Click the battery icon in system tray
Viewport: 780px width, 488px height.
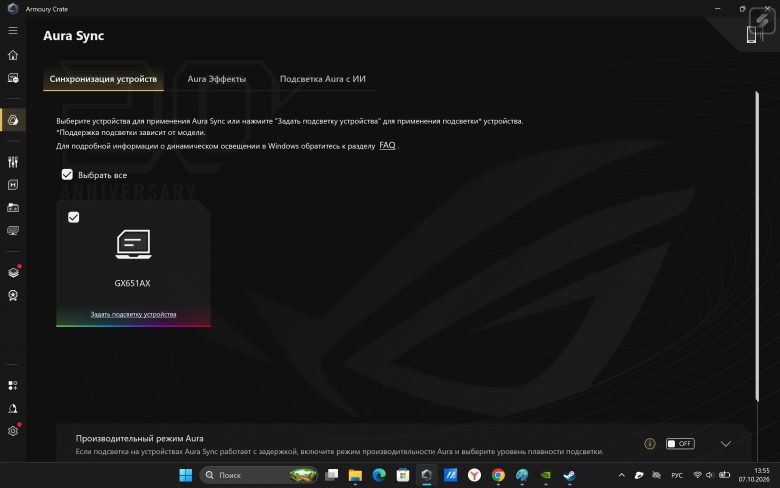(724, 475)
